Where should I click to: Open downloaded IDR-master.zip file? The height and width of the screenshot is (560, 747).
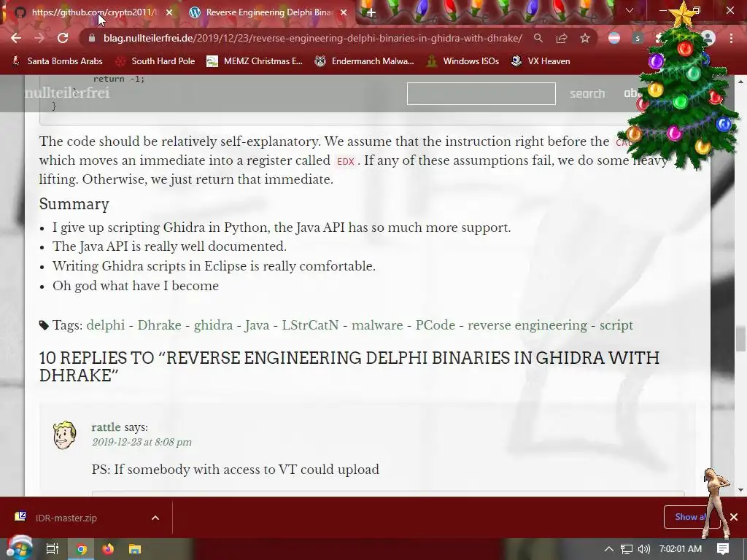[66, 518]
